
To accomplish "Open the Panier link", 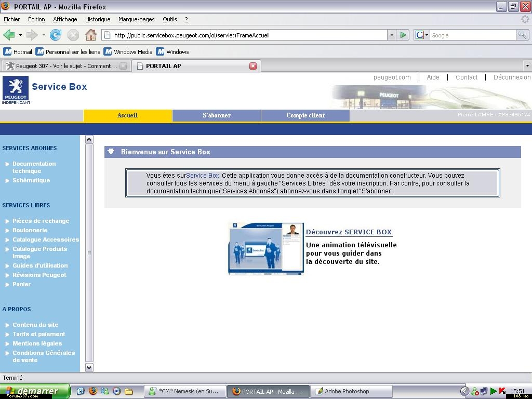I will (21, 284).
